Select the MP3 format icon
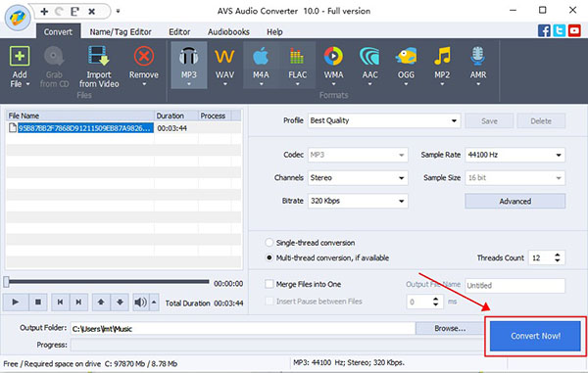The width and height of the screenshot is (588, 373). pyautogui.click(x=188, y=56)
